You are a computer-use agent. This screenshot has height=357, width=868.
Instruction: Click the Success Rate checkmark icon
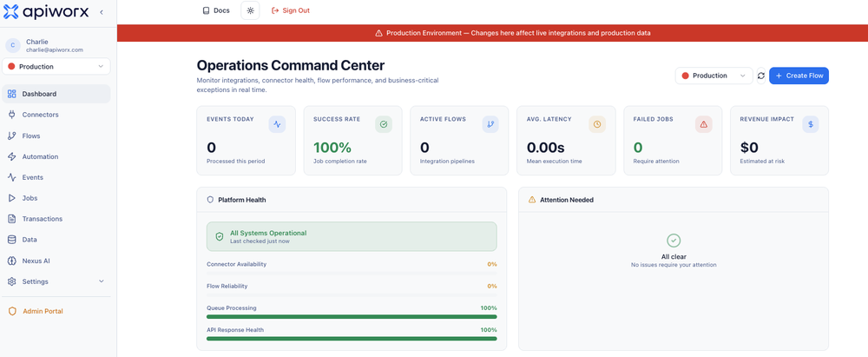(x=384, y=125)
